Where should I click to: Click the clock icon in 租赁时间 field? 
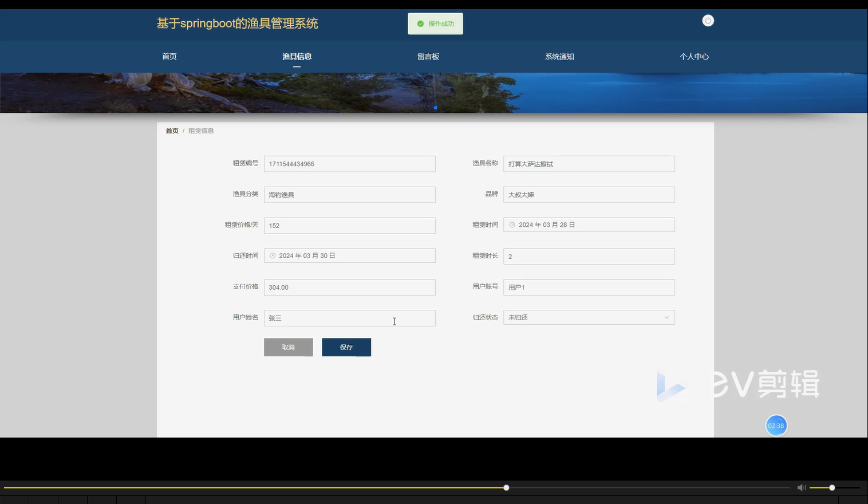click(512, 225)
